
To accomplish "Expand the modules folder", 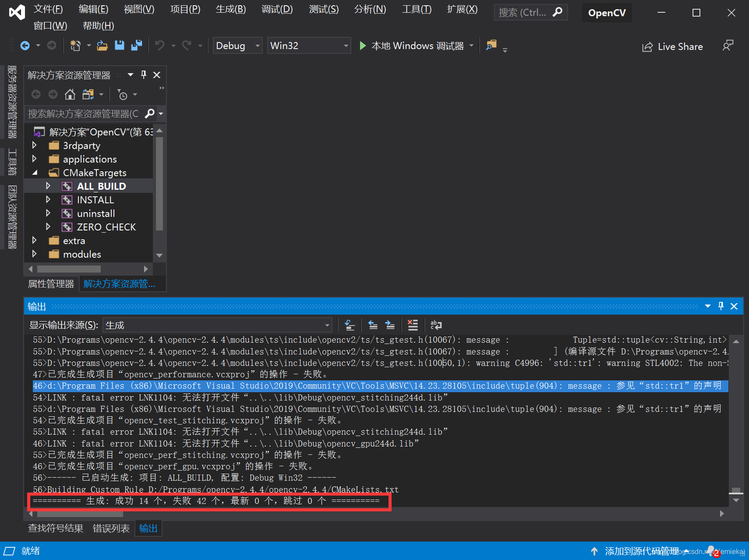I will [x=34, y=254].
